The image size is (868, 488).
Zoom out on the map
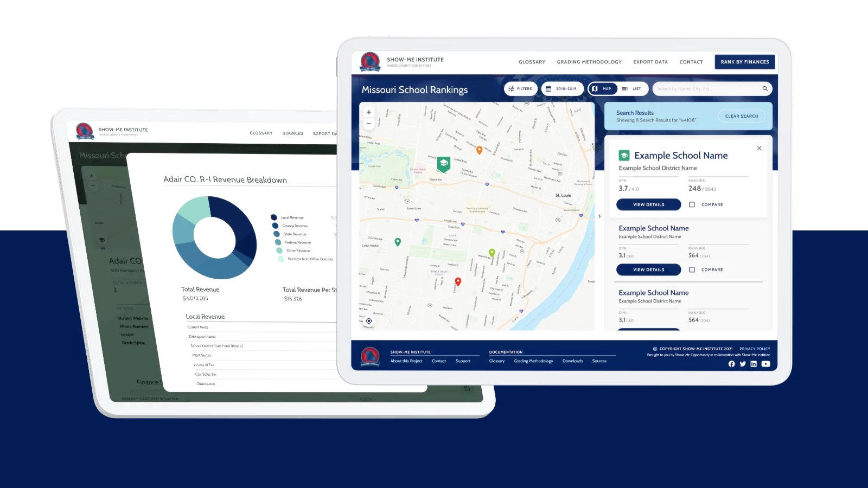369,124
